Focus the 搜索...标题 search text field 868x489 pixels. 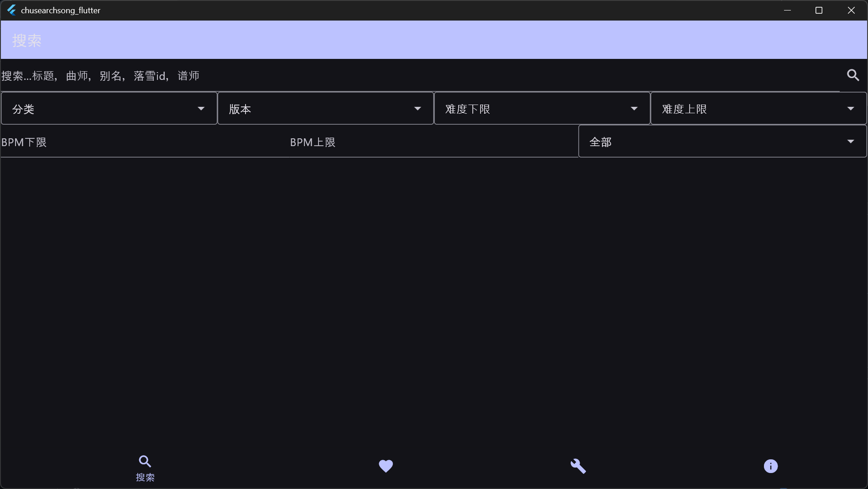tap(420, 76)
